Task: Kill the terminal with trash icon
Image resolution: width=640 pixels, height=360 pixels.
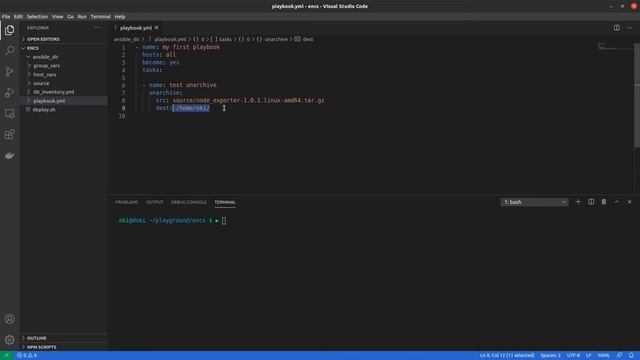Action: [x=604, y=202]
